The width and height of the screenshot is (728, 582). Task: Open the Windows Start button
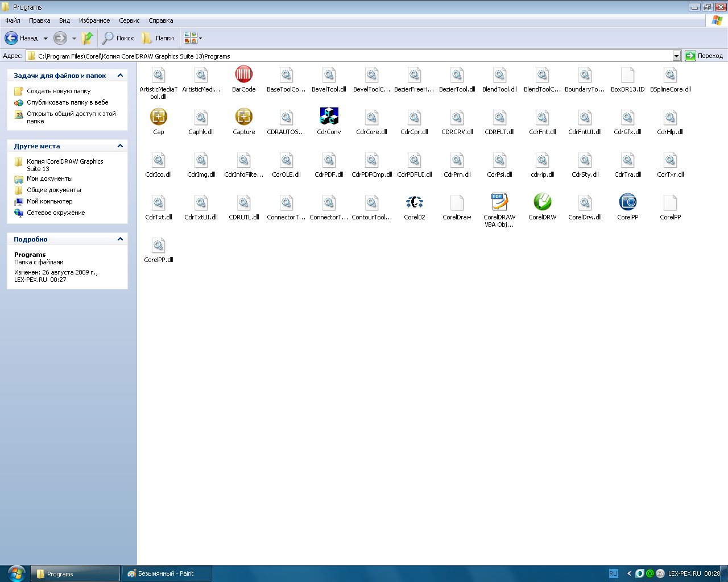coord(16,573)
